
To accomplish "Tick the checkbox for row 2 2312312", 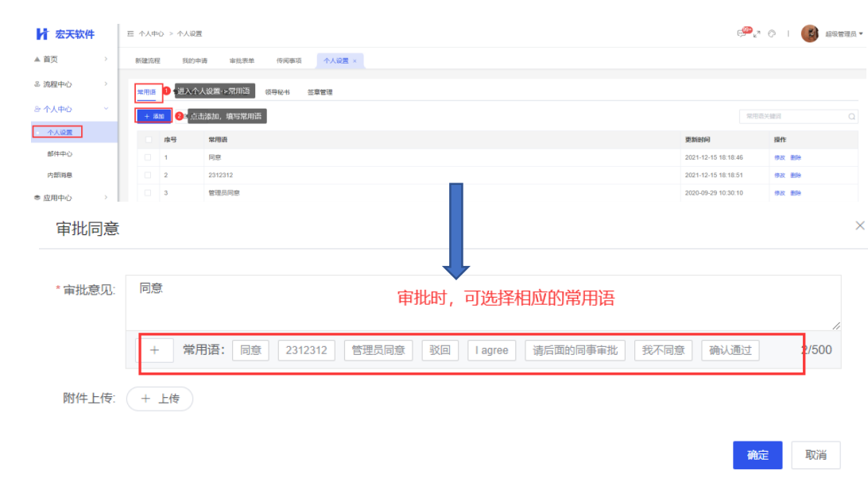I will click(x=148, y=175).
